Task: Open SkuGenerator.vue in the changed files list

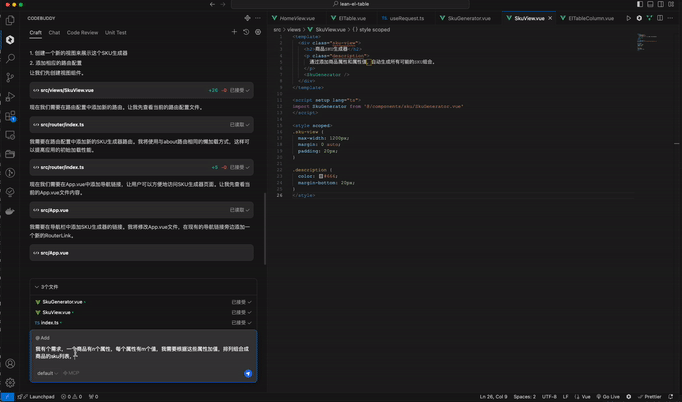Action: pos(62,302)
